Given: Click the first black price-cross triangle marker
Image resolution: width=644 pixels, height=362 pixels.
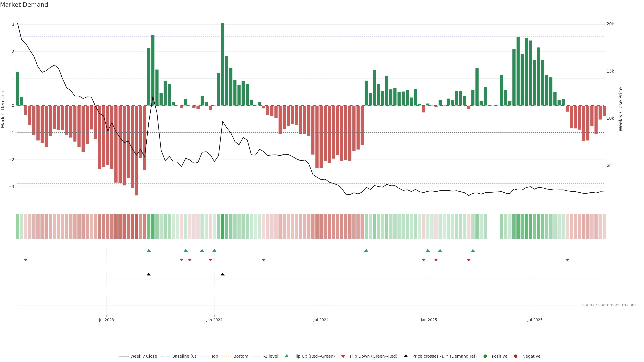Looking at the screenshot, I should point(149,274).
